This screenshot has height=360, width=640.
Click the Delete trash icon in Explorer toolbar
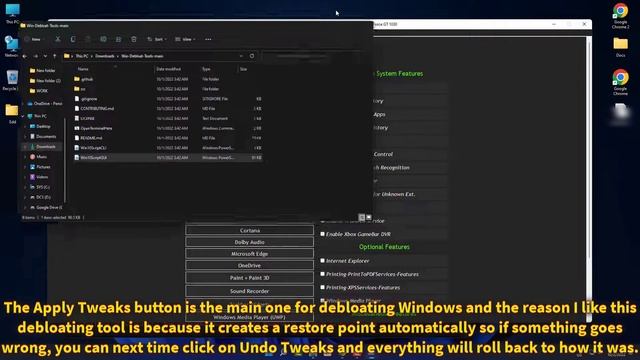[133, 39]
